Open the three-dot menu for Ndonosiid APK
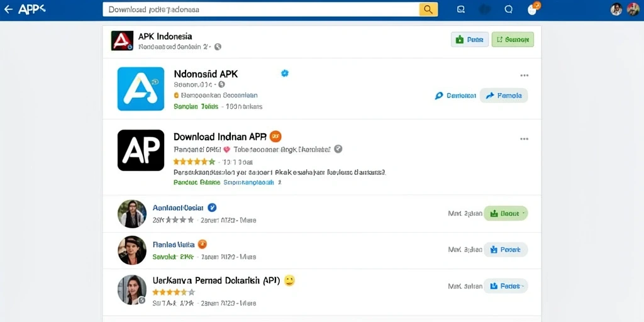This screenshot has width=644, height=322. tap(524, 75)
